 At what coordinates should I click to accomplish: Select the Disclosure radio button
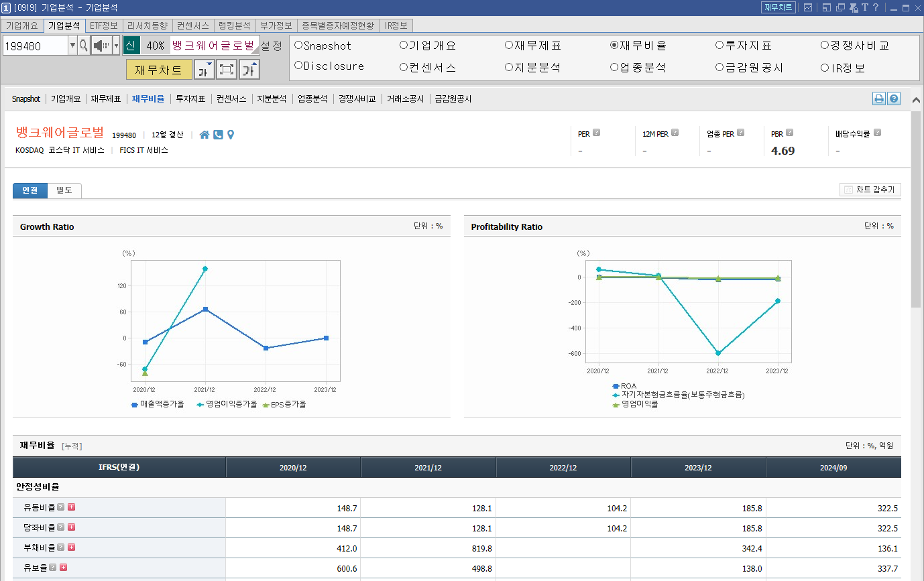pyautogui.click(x=298, y=66)
